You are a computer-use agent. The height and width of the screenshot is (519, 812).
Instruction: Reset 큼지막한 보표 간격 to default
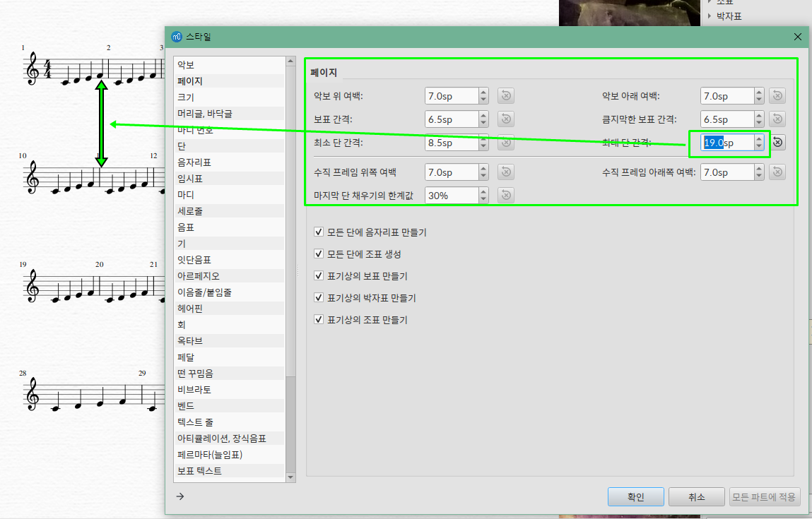tap(777, 119)
